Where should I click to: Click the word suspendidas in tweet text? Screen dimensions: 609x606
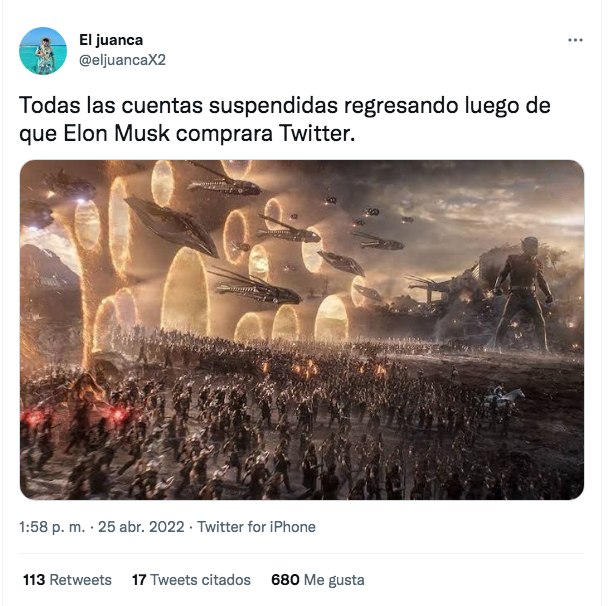point(273,106)
